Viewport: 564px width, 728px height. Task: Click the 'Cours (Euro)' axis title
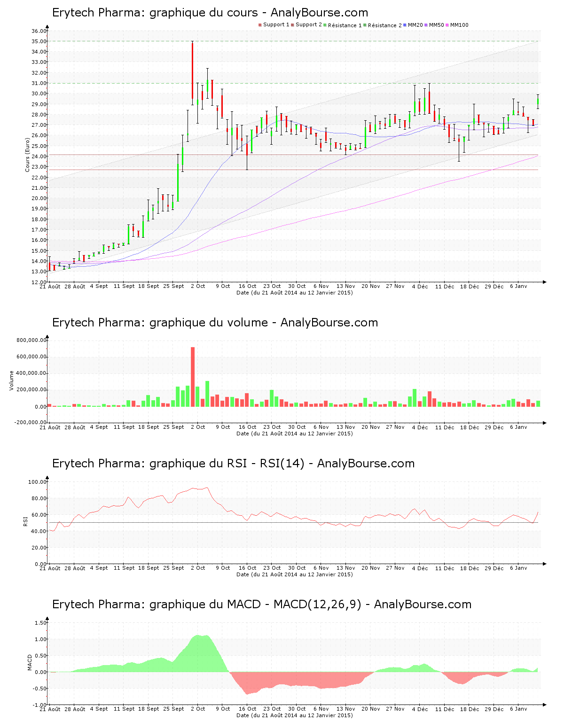click(28, 155)
